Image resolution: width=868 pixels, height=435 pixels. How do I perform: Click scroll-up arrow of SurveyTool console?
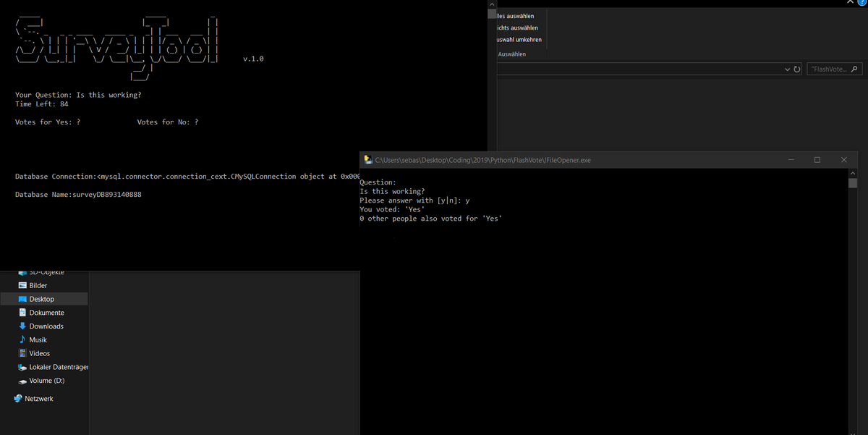pyautogui.click(x=493, y=4)
